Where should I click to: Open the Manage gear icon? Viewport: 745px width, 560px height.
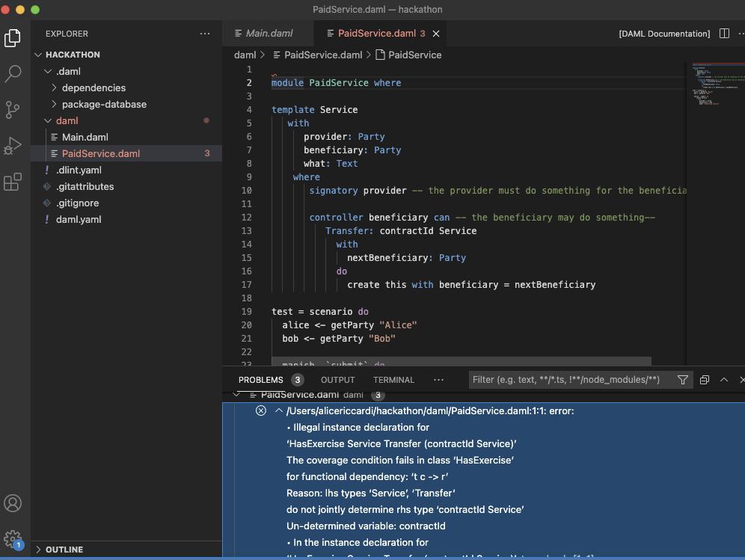click(x=13, y=538)
